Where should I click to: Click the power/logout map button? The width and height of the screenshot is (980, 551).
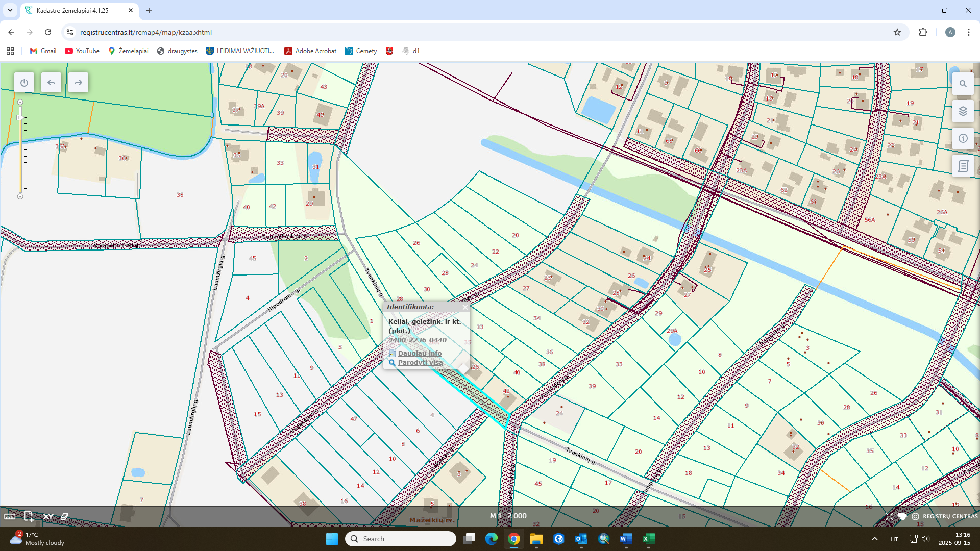[x=24, y=83]
